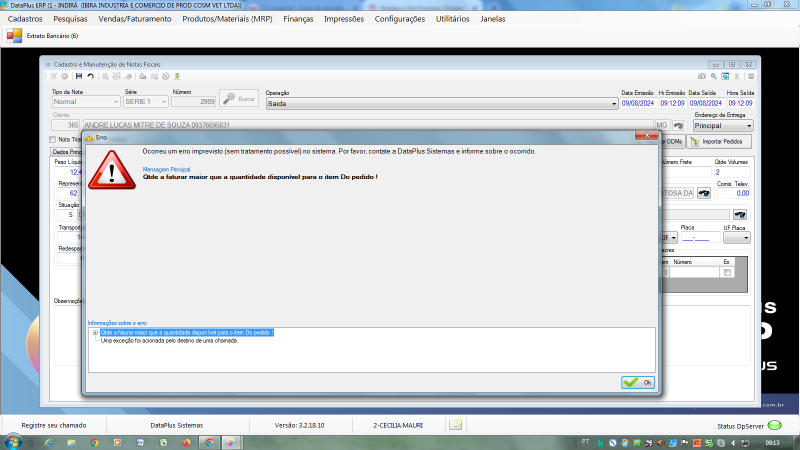Click the Número field showing 2989

point(194,102)
